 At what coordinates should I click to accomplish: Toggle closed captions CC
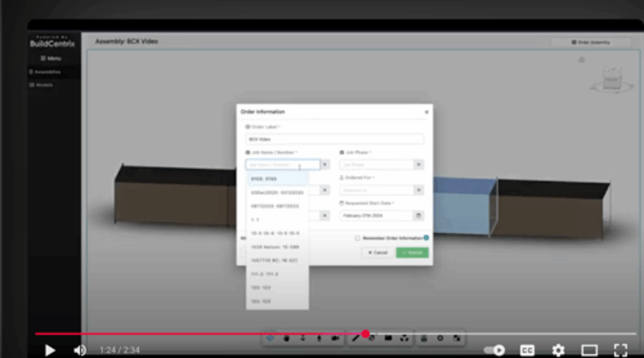pos(527,350)
